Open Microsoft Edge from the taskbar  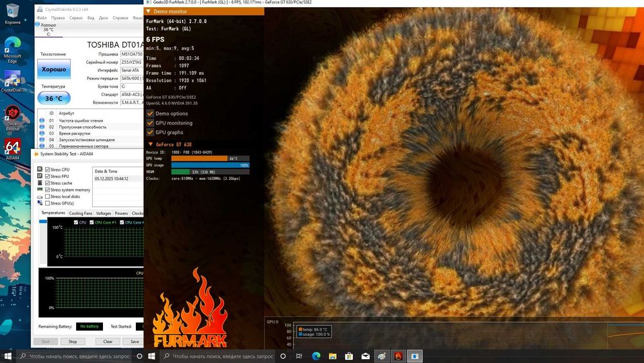click(x=316, y=356)
